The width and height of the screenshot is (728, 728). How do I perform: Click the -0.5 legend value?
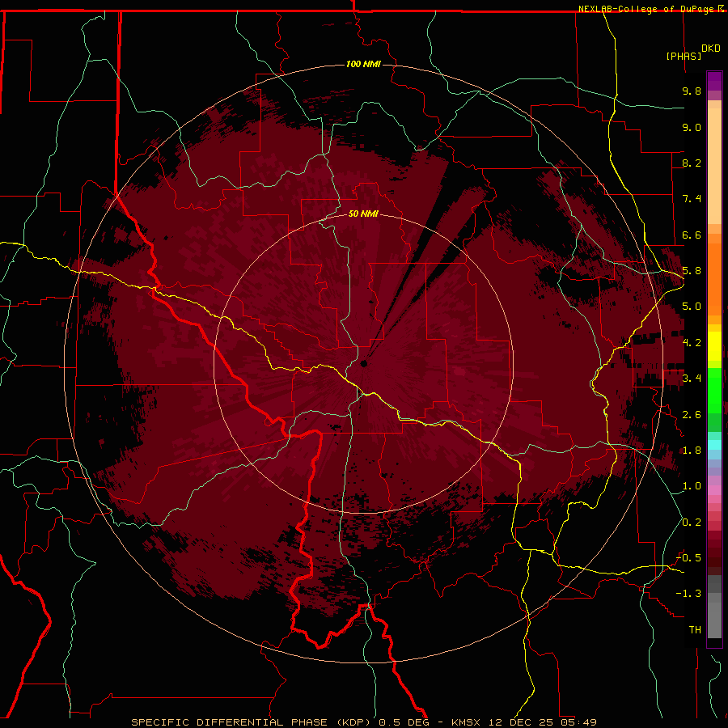tap(688, 558)
